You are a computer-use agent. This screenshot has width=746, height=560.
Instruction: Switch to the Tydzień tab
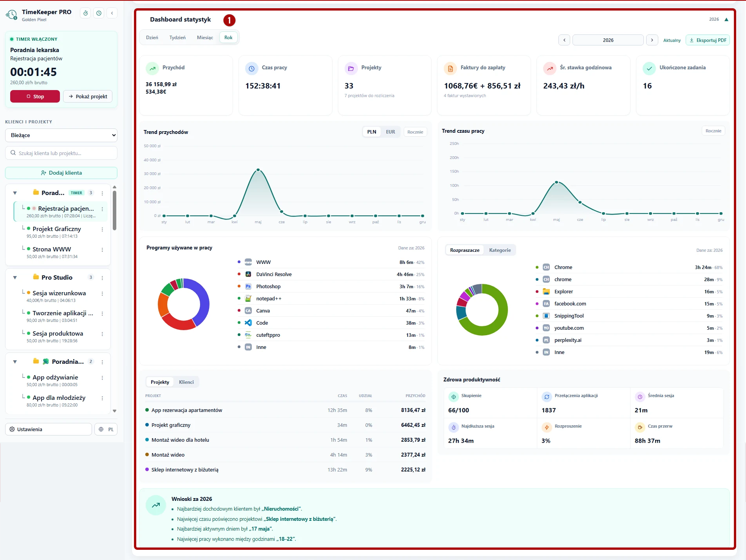[x=177, y=38]
